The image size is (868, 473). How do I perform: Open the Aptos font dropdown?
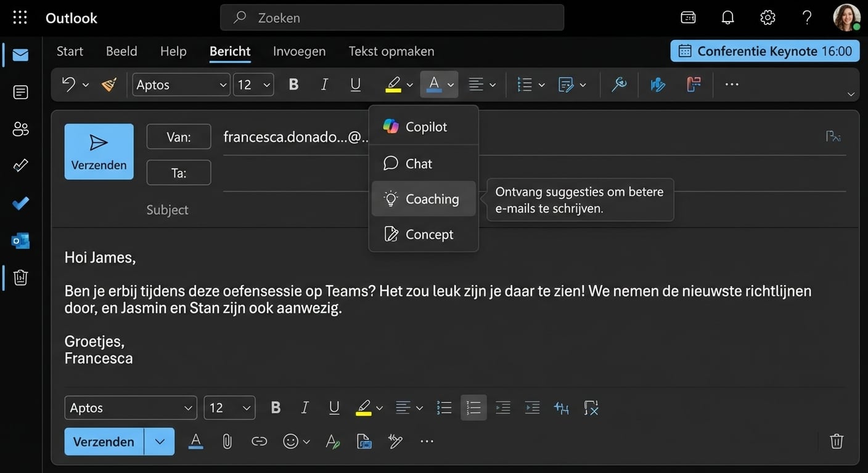[181, 84]
